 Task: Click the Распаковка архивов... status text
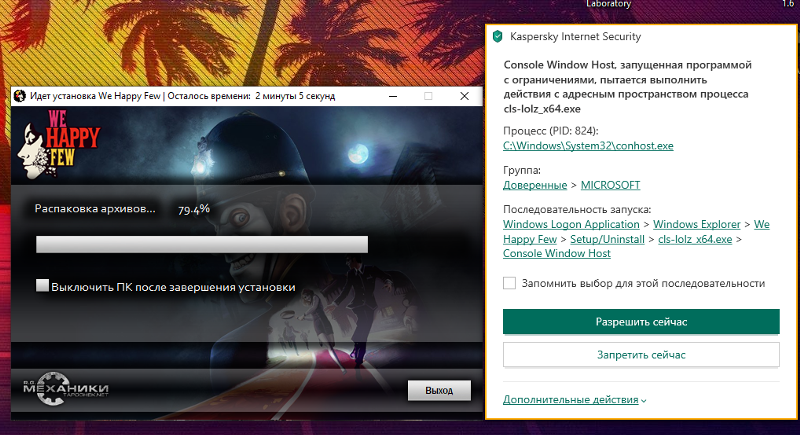[95, 209]
